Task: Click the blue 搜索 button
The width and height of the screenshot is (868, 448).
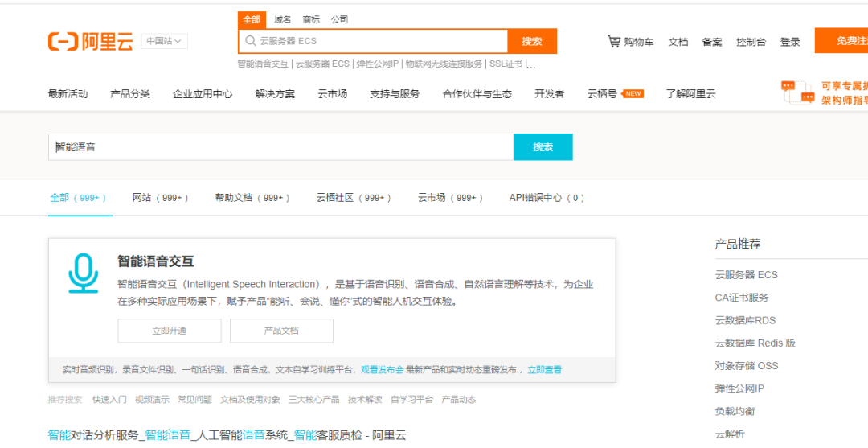Action: [543, 146]
